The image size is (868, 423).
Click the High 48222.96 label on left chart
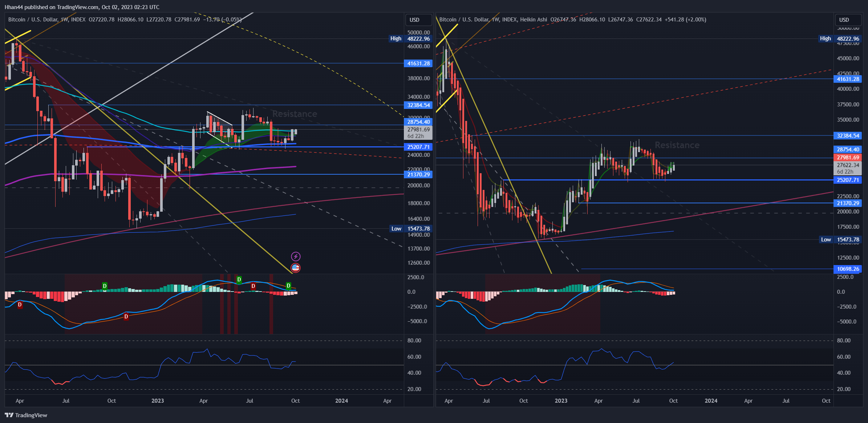[410, 38]
